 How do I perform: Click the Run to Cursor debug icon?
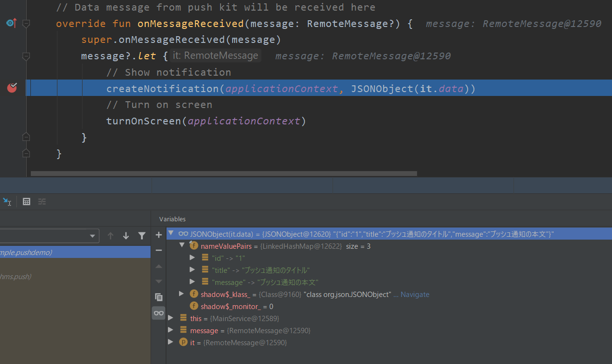click(x=7, y=202)
